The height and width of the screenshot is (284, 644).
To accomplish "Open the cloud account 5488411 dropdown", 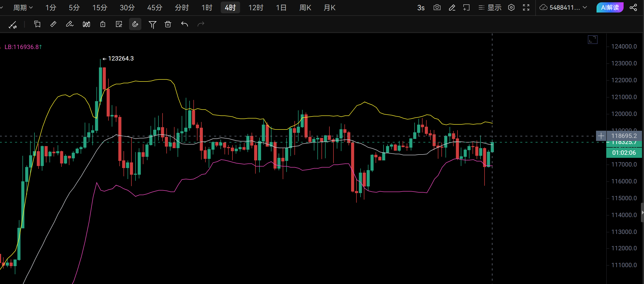I will click(x=563, y=8).
